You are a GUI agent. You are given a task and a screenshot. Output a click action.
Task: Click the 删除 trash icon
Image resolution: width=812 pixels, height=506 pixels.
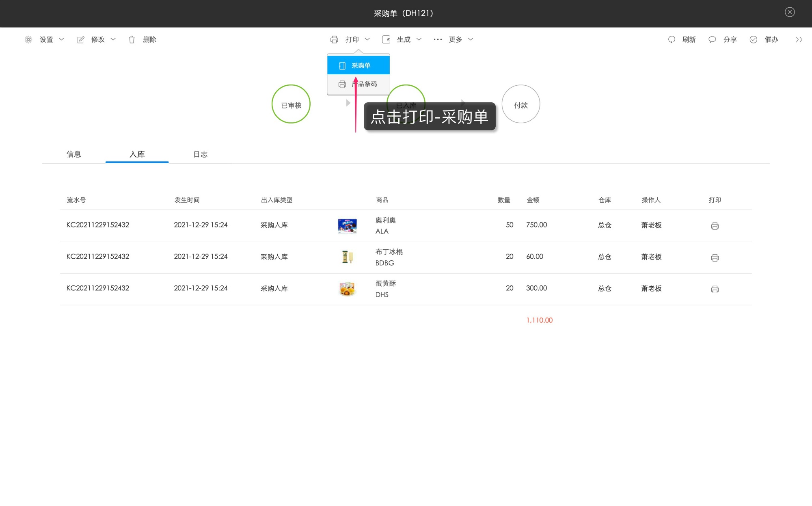point(132,39)
